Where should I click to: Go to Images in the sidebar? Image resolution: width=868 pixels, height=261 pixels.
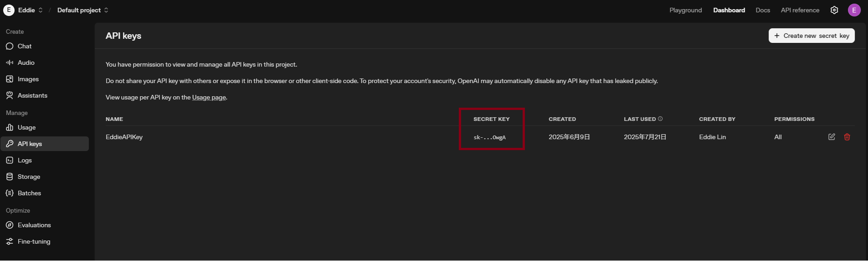28,79
